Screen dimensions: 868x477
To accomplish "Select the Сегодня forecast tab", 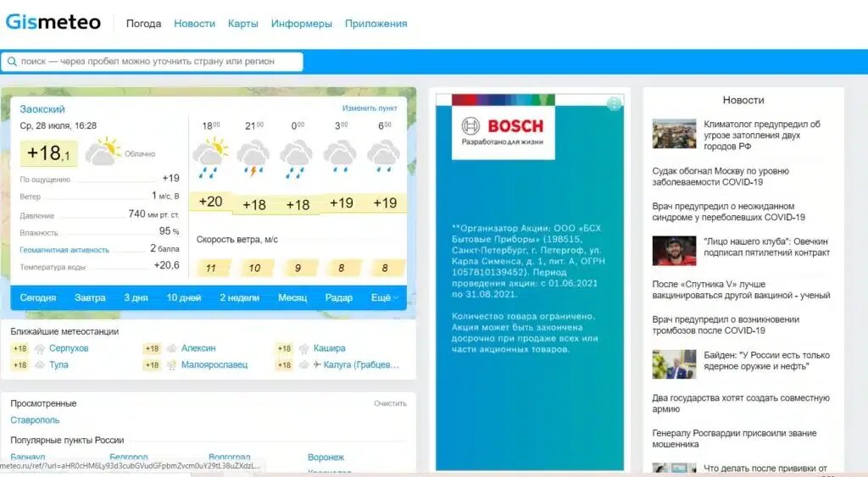I will pyautogui.click(x=38, y=297).
